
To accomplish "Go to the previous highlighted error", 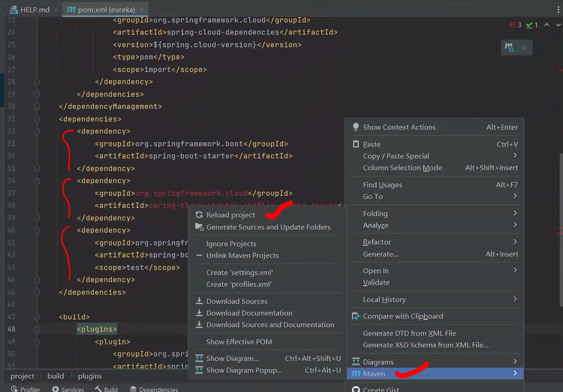I will 547,25.
